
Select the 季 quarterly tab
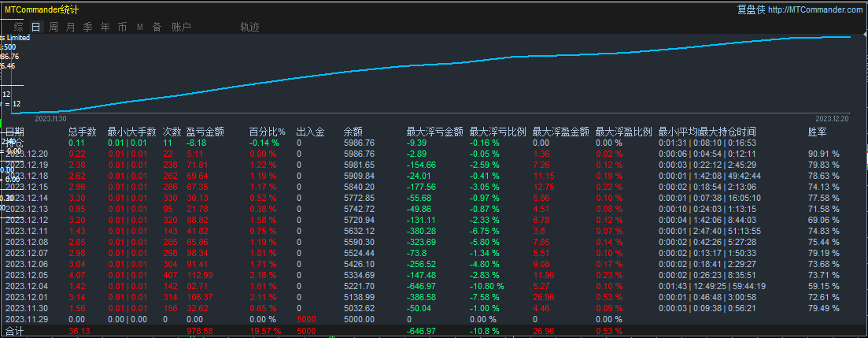click(x=87, y=27)
